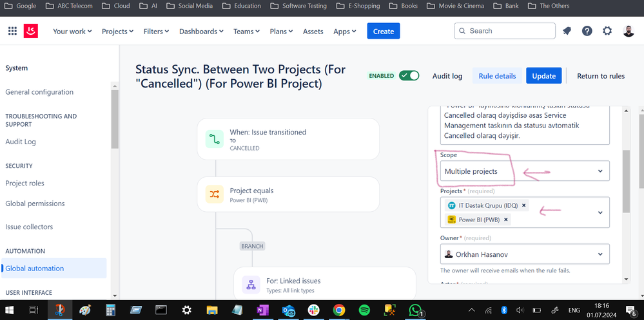Screen dimensions: 644x320
Task: Open Calculator from the taskbar
Action: click(110, 310)
